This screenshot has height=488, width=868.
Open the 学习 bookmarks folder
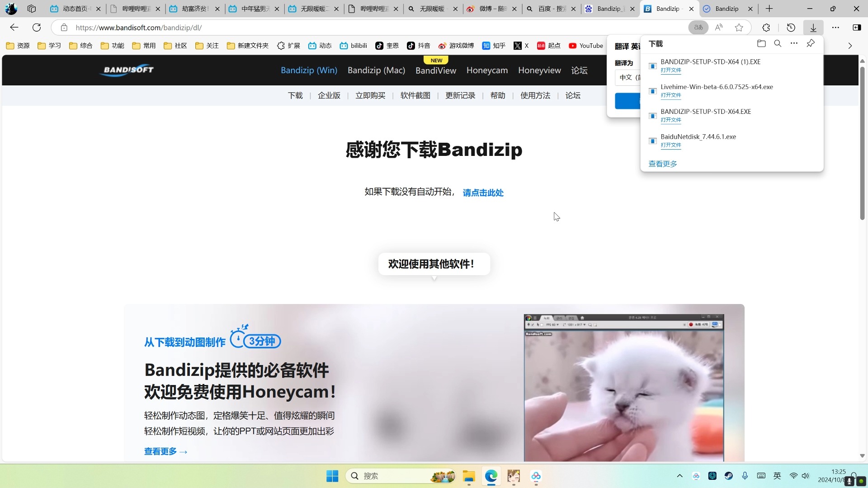pyautogui.click(x=49, y=46)
